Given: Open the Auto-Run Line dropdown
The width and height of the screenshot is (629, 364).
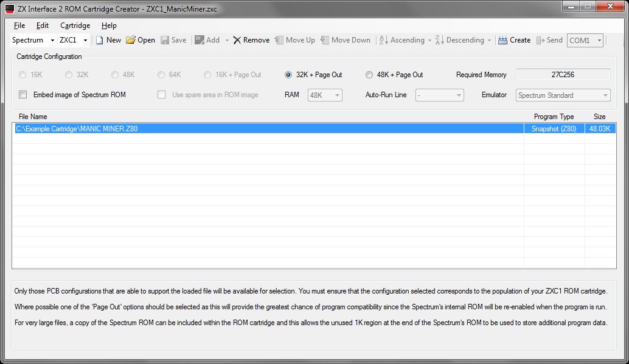Looking at the screenshot, I should pyautogui.click(x=440, y=95).
